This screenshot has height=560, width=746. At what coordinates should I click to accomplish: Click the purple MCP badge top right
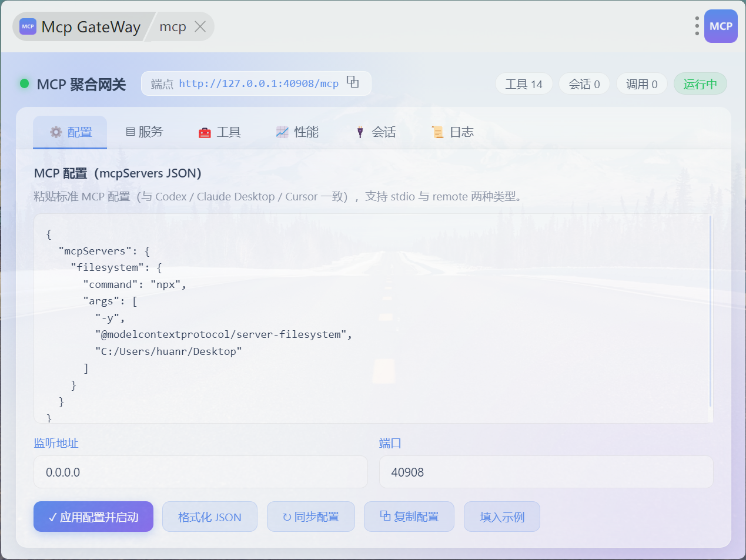pos(721,26)
